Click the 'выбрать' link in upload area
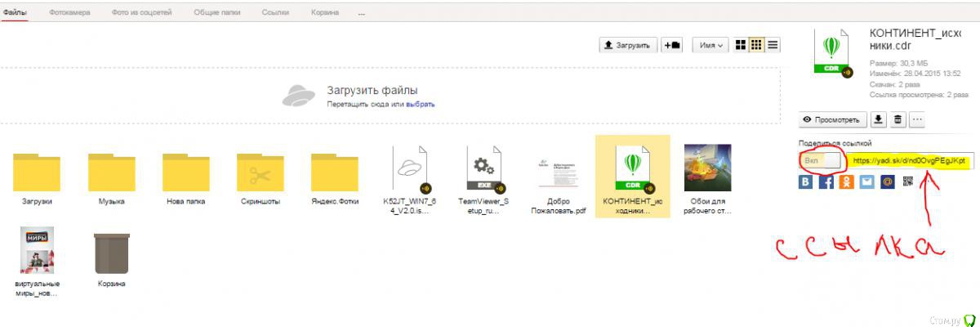The width and height of the screenshot is (980, 327). point(421,105)
